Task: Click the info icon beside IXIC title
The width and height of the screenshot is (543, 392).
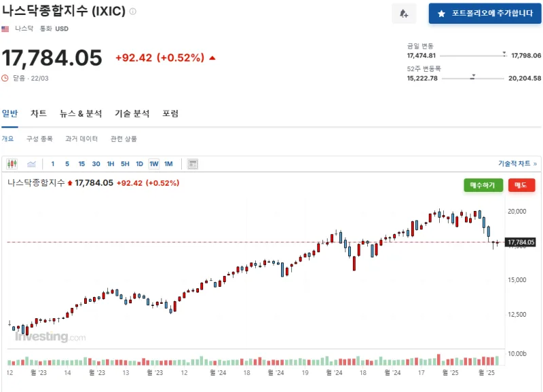Action: [133, 12]
